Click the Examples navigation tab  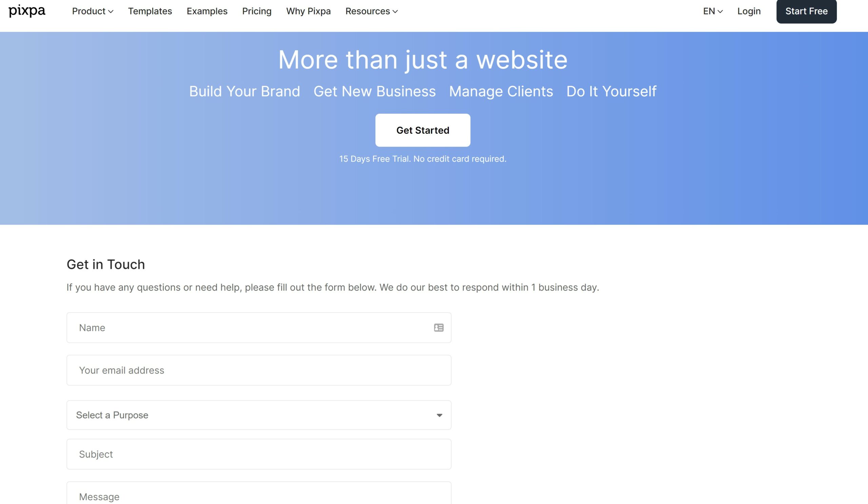coord(207,11)
